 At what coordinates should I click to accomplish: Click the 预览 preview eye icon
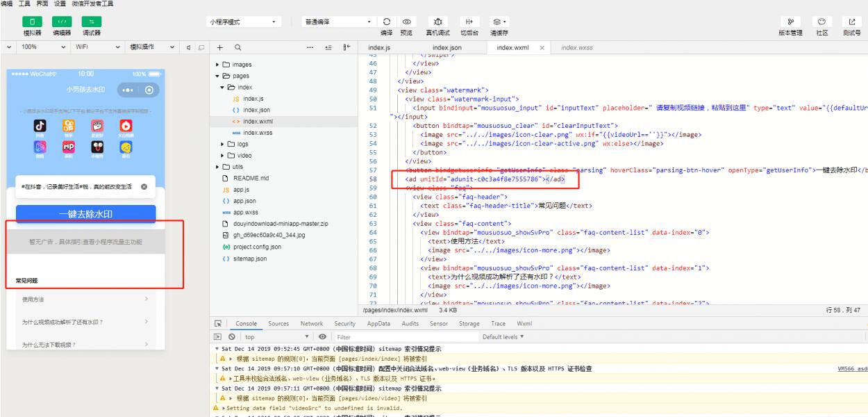[x=406, y=22]
